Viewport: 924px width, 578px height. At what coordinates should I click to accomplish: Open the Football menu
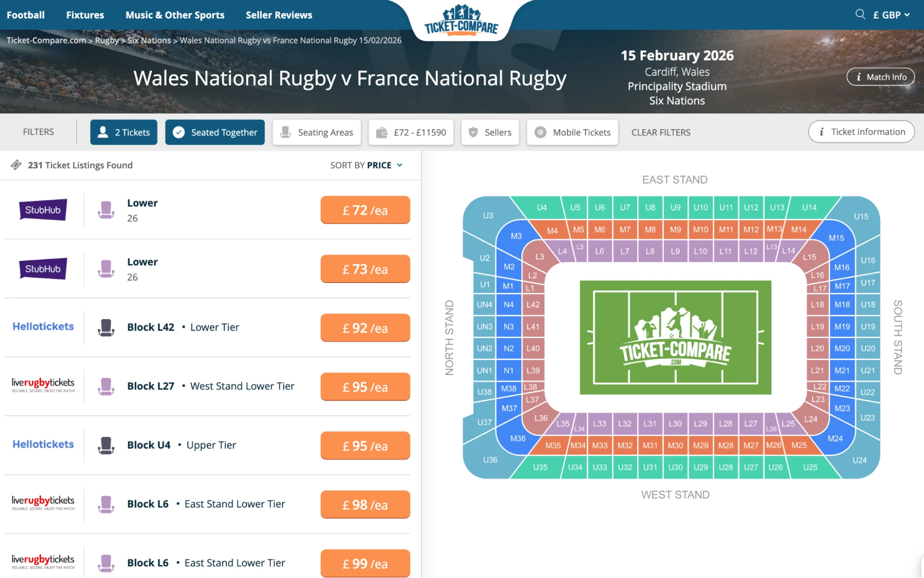(26, 15)
